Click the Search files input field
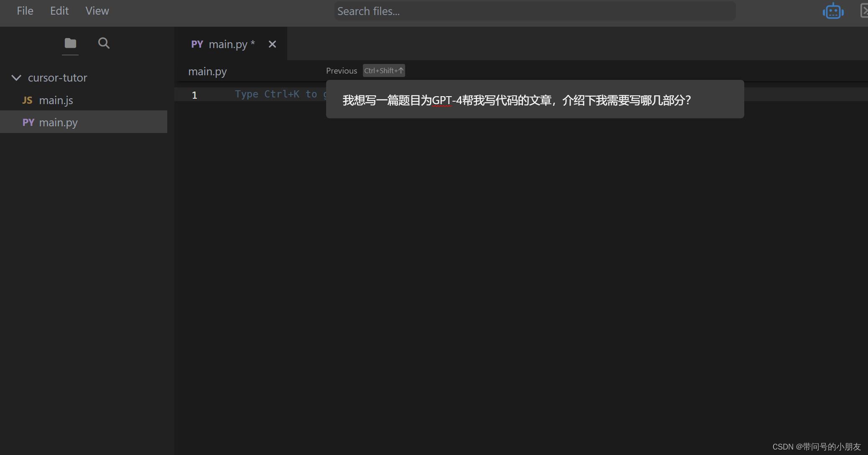The height and width of the screenshot is (455, 868). point(535,11)
